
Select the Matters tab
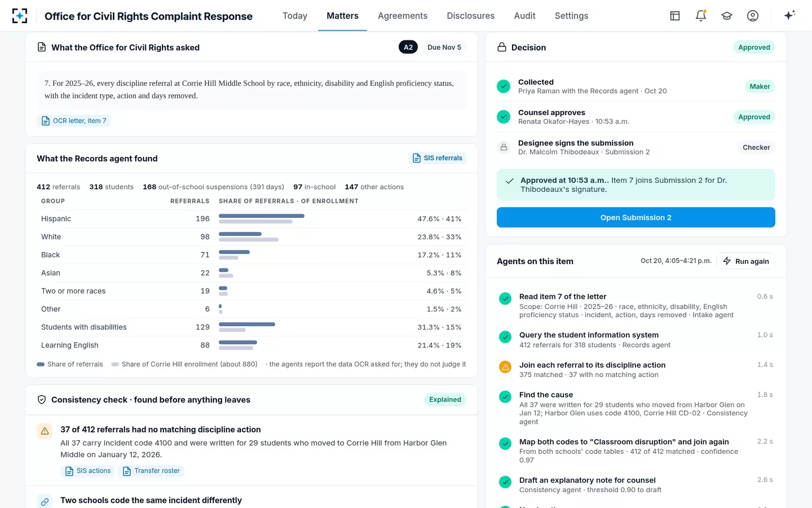point(343,16)
